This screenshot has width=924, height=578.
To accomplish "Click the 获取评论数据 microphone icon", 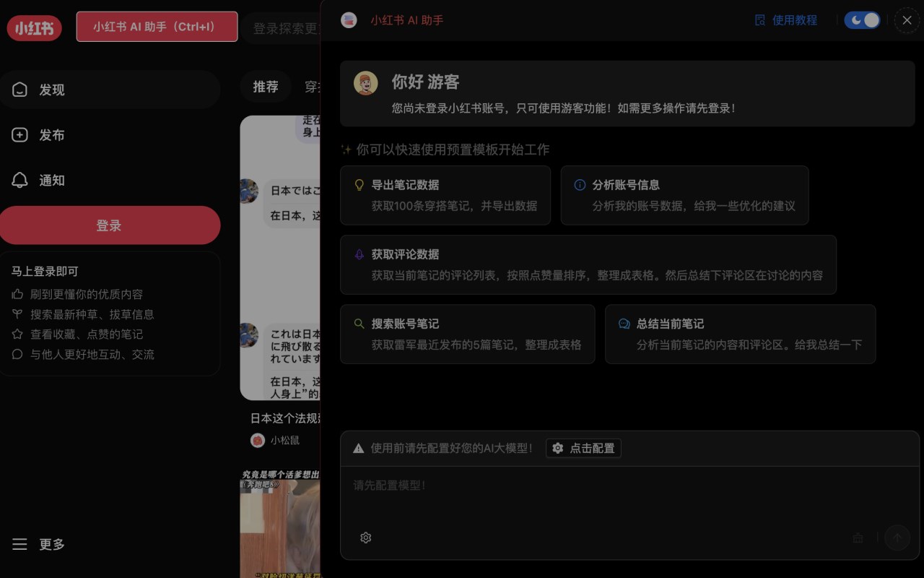I will [359, 254].
